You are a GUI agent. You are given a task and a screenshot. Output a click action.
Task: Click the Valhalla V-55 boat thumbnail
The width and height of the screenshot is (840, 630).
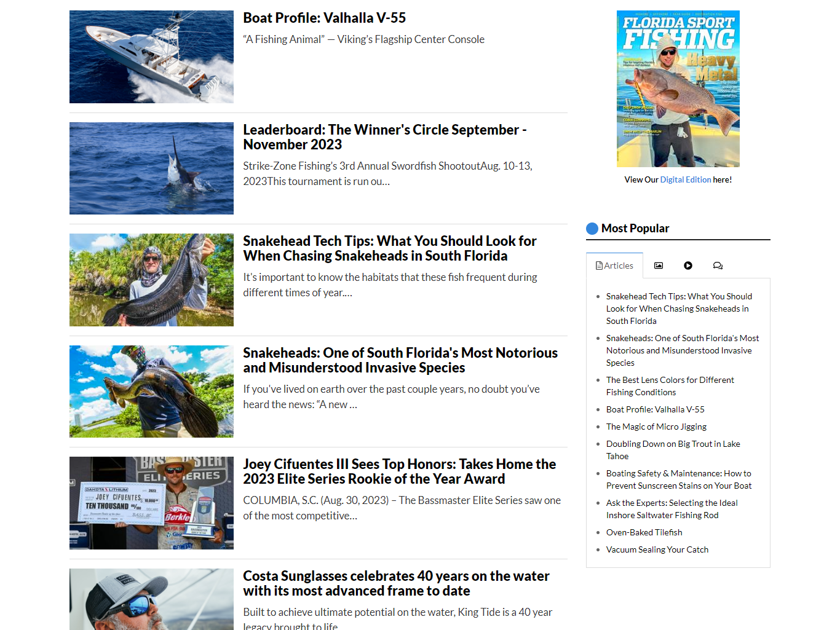151,57
